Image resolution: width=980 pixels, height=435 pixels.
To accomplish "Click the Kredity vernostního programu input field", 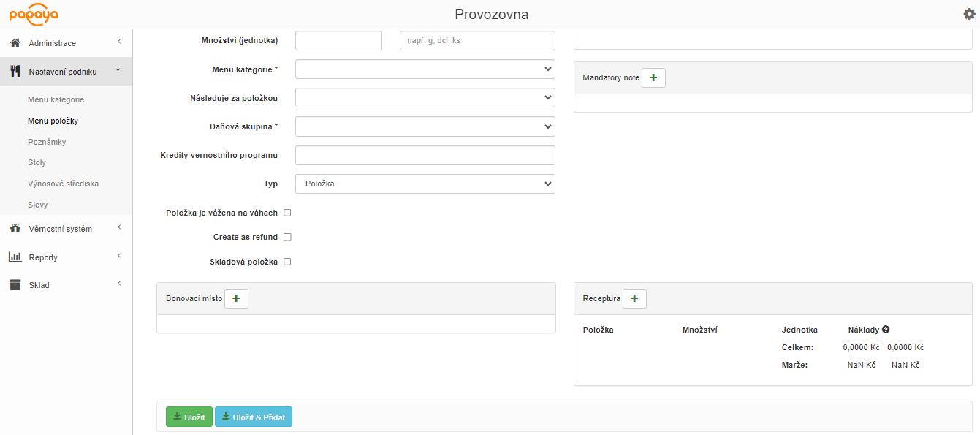I will [x=425, y=155].
